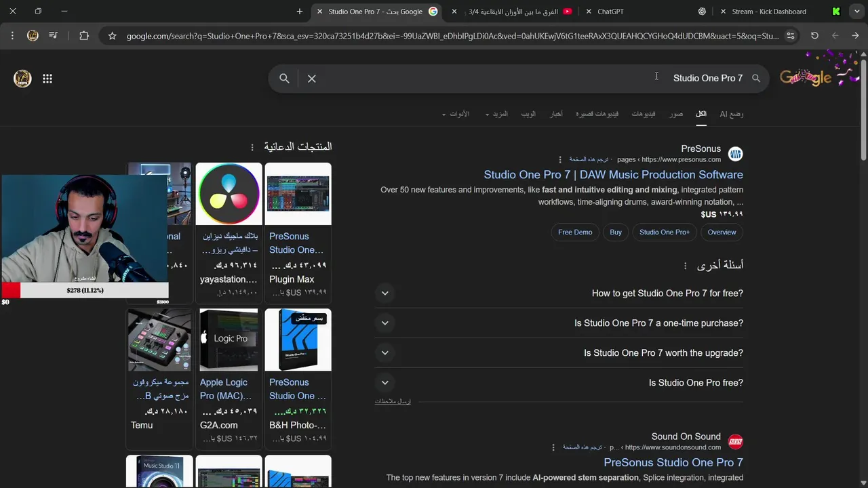
Task: Open the Google apps grid
Action: [x=47, y=79]
